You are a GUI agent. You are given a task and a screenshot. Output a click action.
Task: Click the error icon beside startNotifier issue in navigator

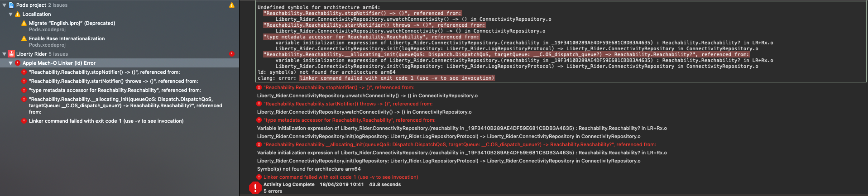[x=24, y=81]
